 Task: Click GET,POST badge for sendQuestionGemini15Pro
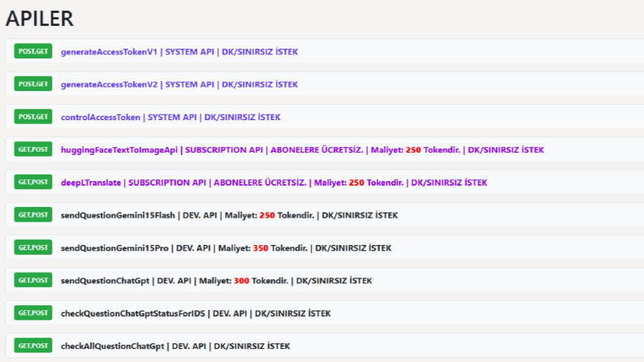32,248
